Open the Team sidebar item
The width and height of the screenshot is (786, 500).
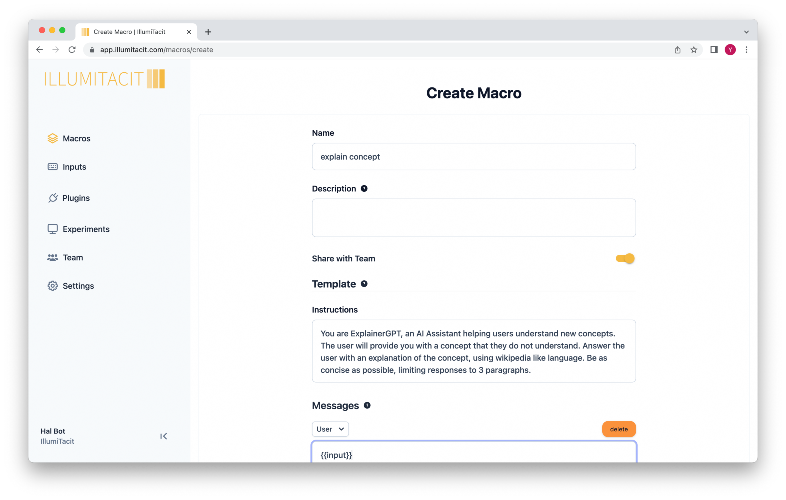tap(65, 258)
